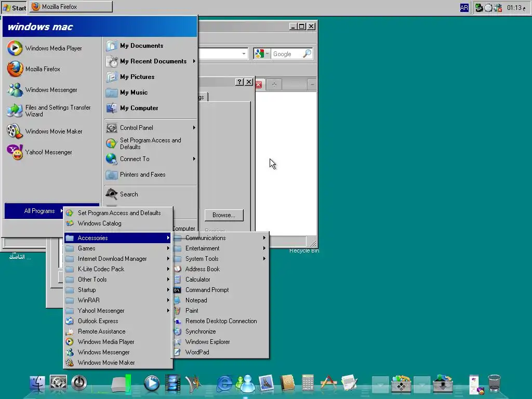This screenshot has height=399, width=532.
Task: Expand My Recent Documents submenu
Action: 151,61
